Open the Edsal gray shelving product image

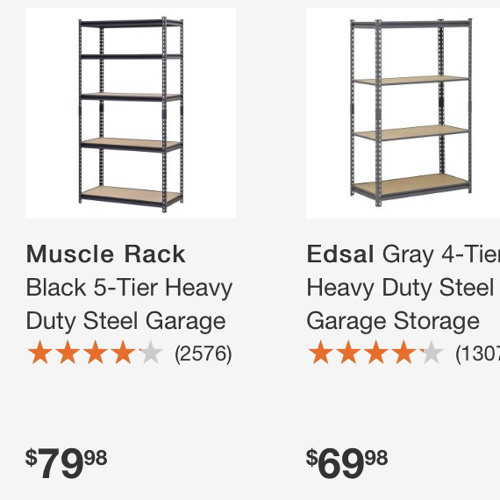(x=403, y=113)
